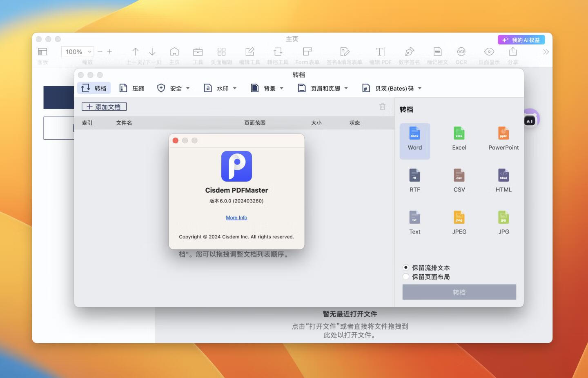Open the 页眉和页脚 header footer tab

319,88
